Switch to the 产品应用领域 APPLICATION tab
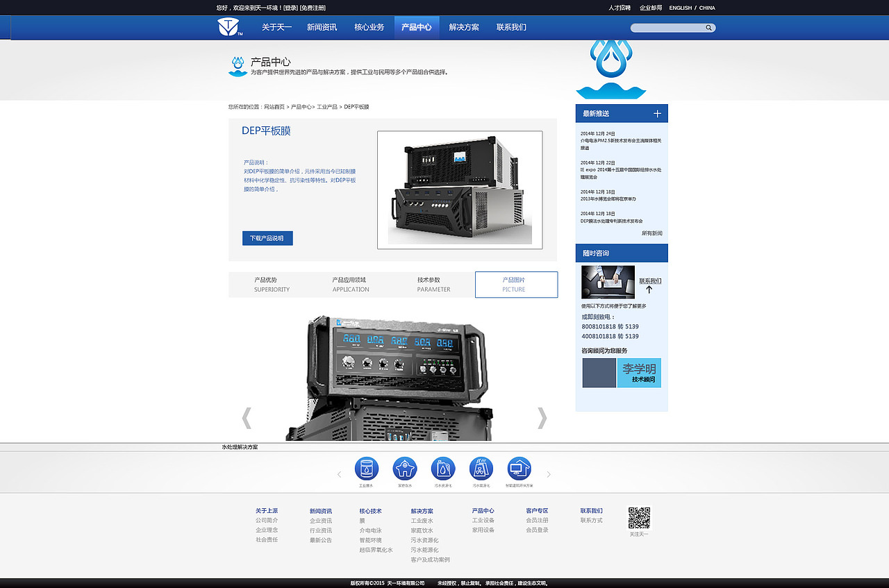Image resolution: width=889 pixels, height=588 pixels. [351, 285]
